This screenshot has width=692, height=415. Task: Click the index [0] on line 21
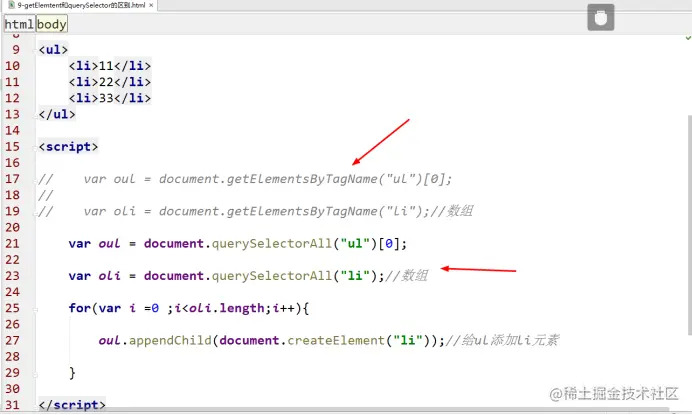[389, 244]
